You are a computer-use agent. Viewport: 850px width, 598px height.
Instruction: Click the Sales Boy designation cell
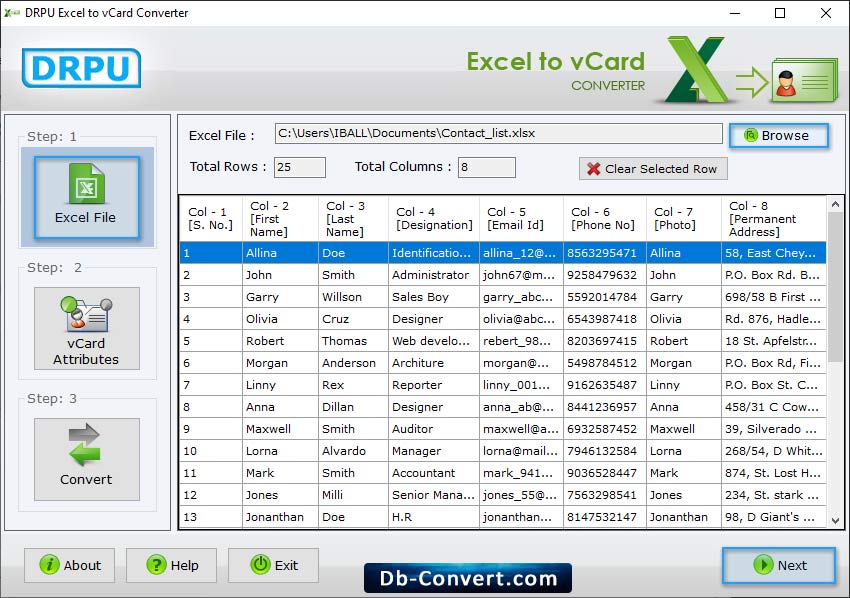[x=434, y=297]
